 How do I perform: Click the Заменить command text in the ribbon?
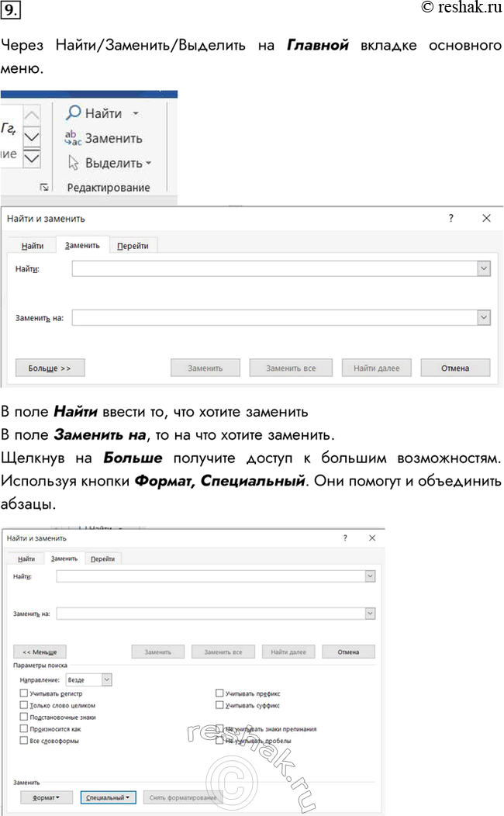(114, 138)
